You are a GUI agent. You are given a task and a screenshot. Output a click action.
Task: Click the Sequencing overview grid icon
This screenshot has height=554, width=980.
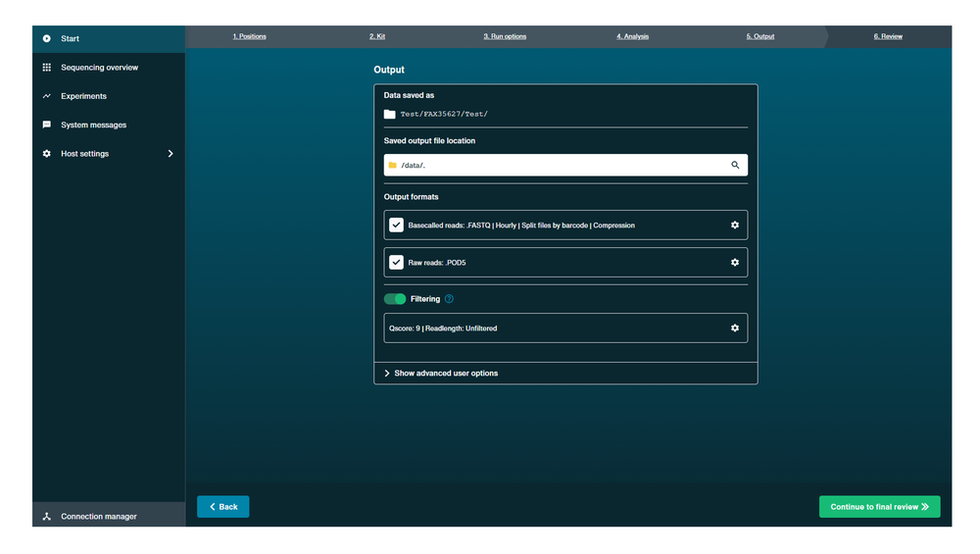[x=47, y=68]
